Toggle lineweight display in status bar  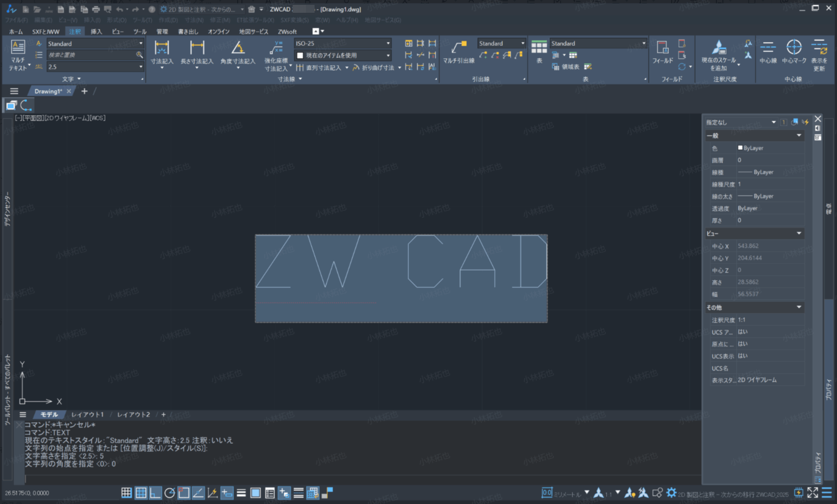point(241,492)
